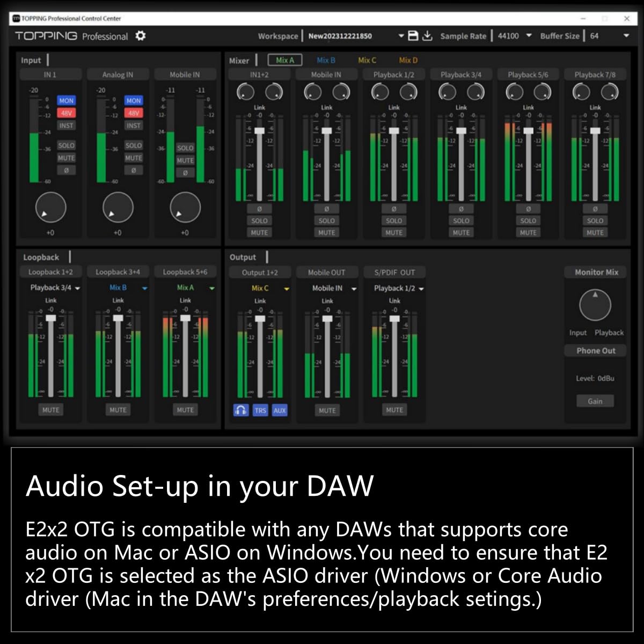The height and width of the screenshot is (644, 644).
Task: Click the IN 1 gain knob
Action: [50, 208]
